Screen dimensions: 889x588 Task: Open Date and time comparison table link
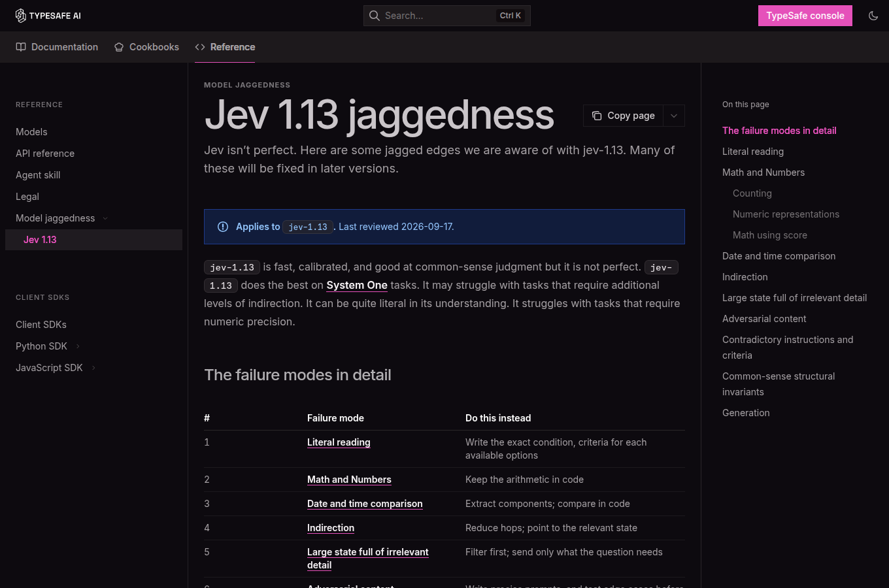click(365, 504)
